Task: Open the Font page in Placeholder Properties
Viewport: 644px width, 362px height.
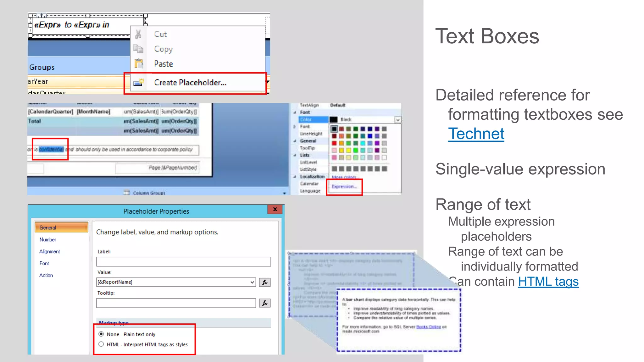Action: tap(44, 263)
